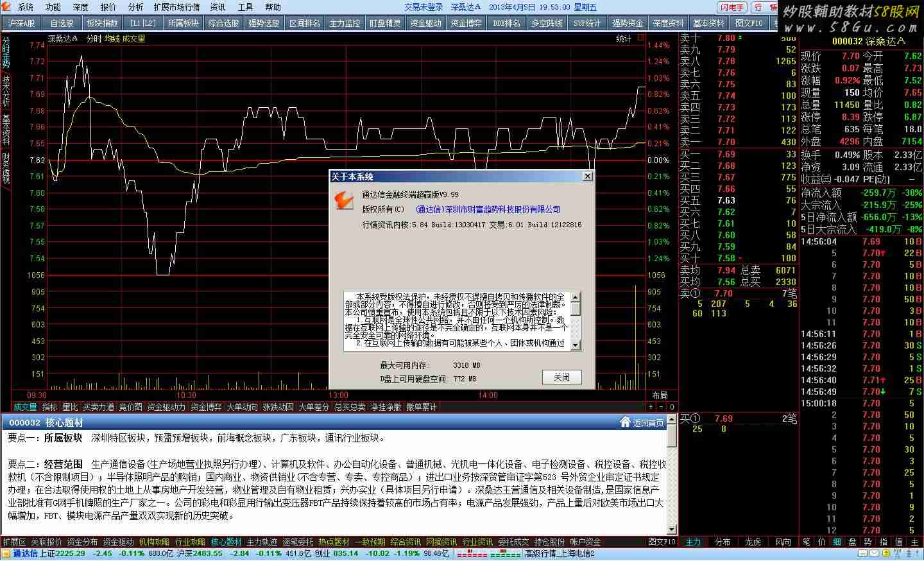
Task: Open the 帮助 menu
Action: point(273,7)
